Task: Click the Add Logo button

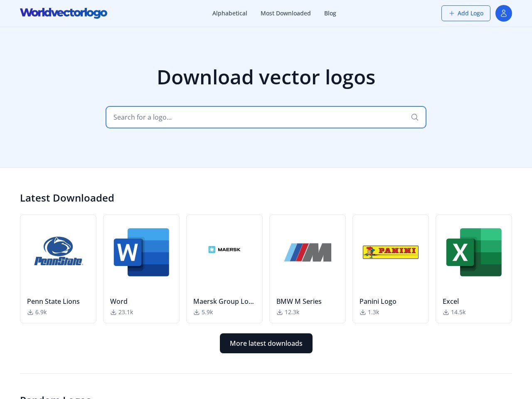Action: (x=466, y=13)
